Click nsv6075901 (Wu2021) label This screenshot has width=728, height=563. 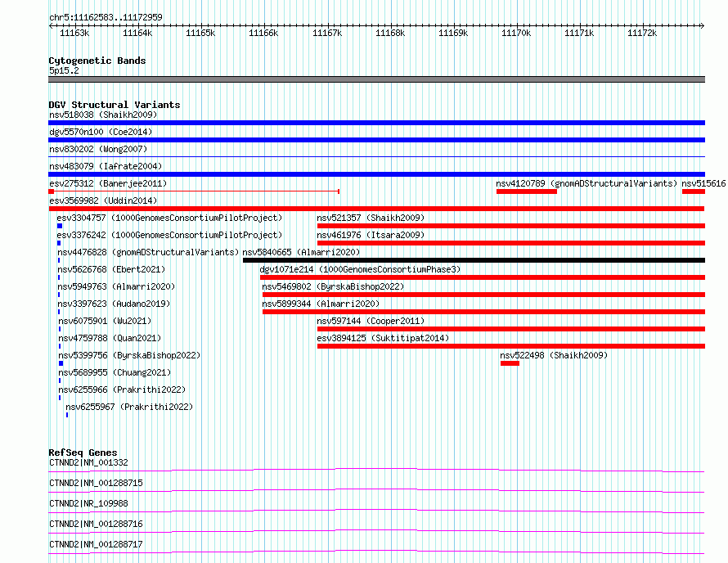pos(105,321)
